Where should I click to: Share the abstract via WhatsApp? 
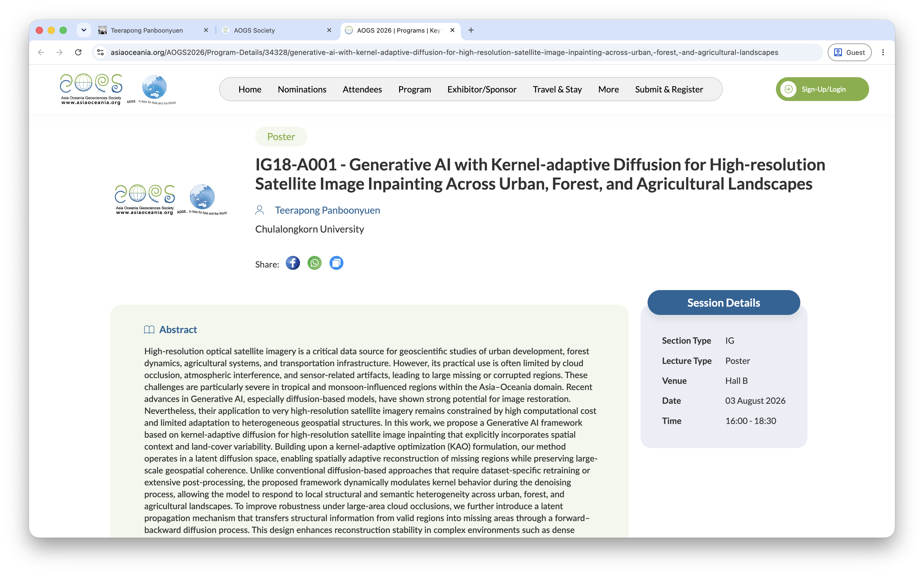[314, 263]
